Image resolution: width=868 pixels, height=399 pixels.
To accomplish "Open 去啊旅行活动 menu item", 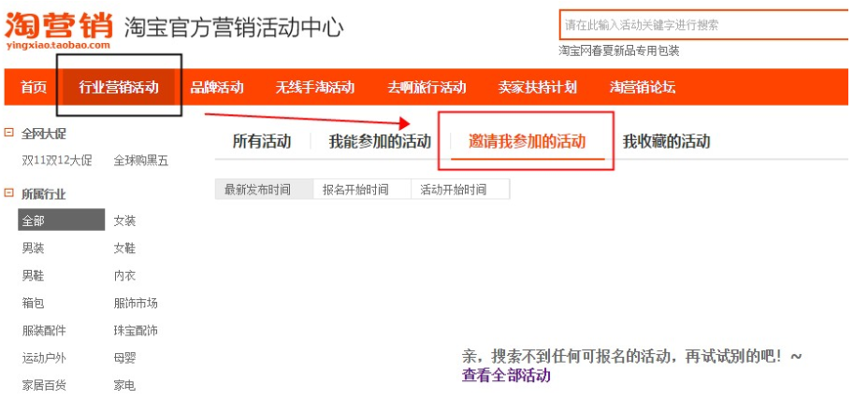I will [427, 88].
